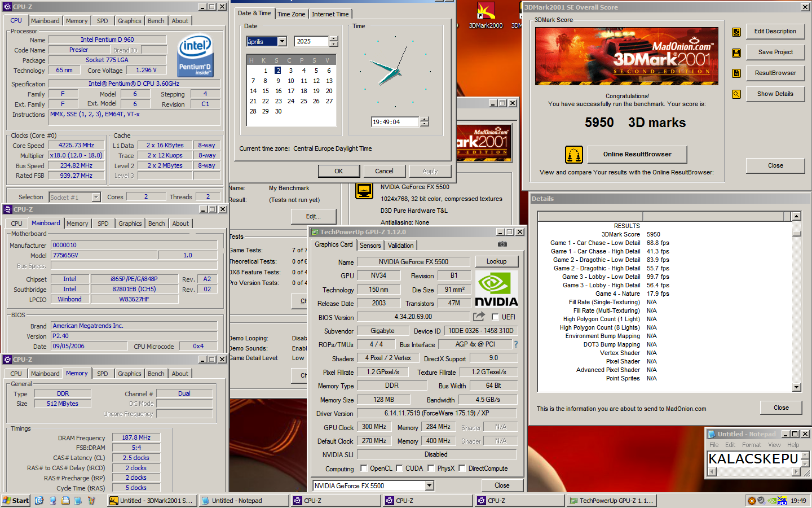
Task: Click the Bus Interface question mark icon
Action: [x=515, y=344]
